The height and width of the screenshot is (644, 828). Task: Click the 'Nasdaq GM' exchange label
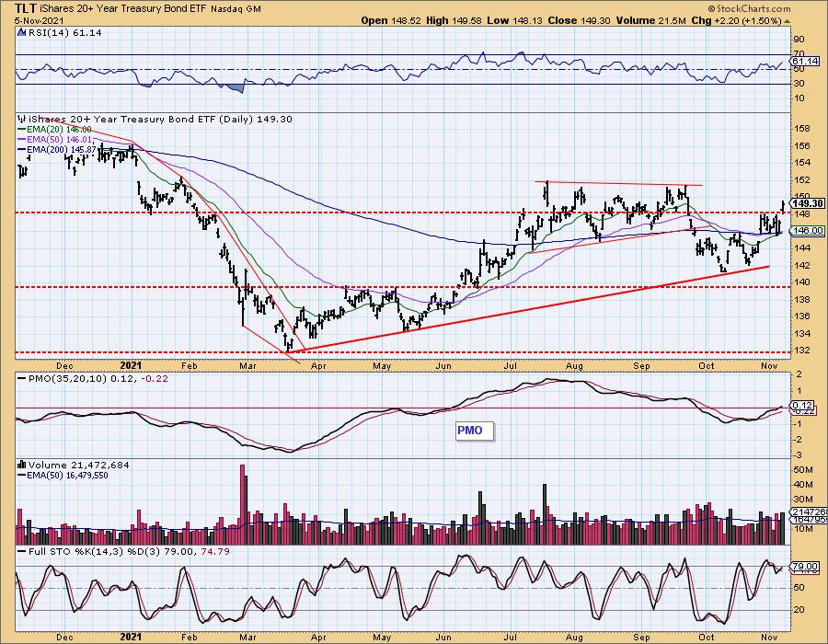(236, 9)
